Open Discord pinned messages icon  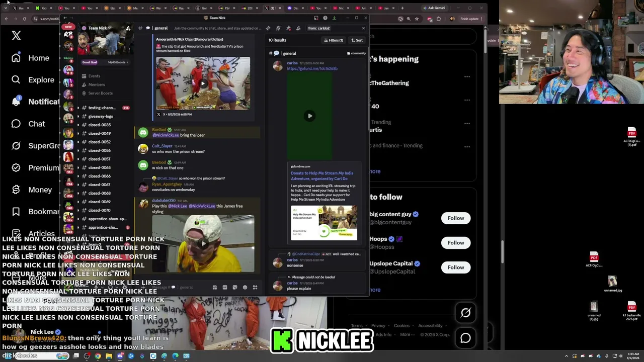click(x=288, y=28)
